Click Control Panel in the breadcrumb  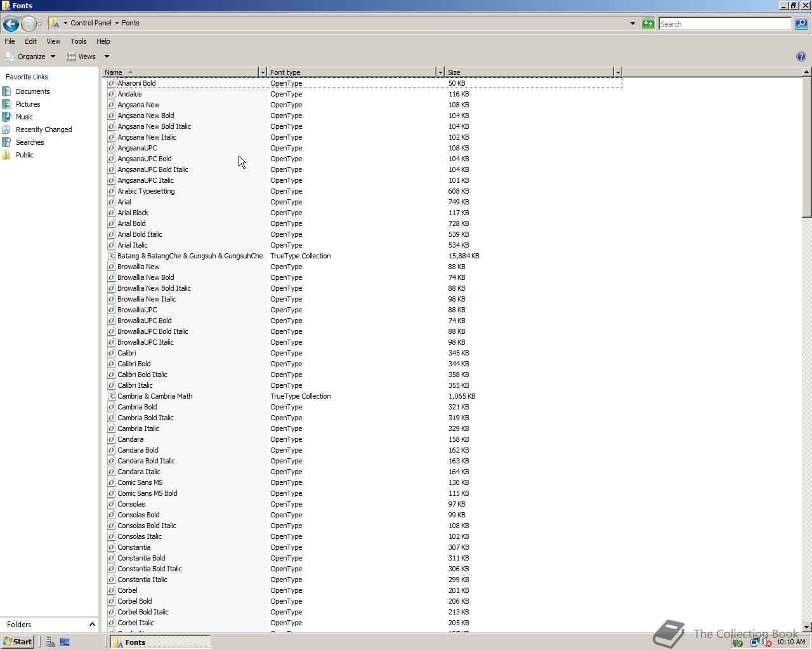pos(91,23)
